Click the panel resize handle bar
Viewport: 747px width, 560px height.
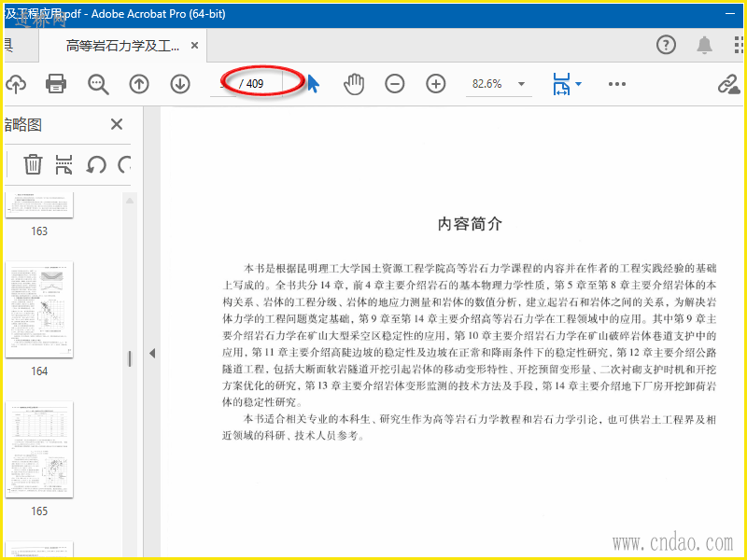[x=130, y=358]
